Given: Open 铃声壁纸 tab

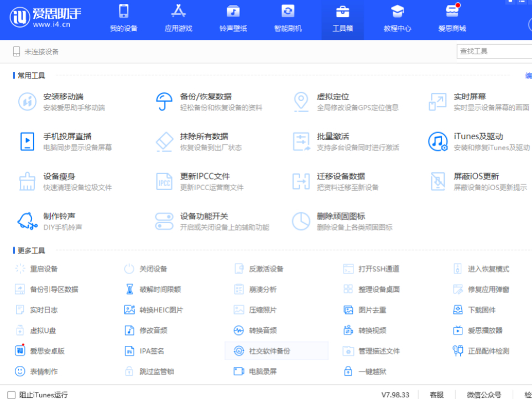Looking at the screenshot, I should click(233, 19).
